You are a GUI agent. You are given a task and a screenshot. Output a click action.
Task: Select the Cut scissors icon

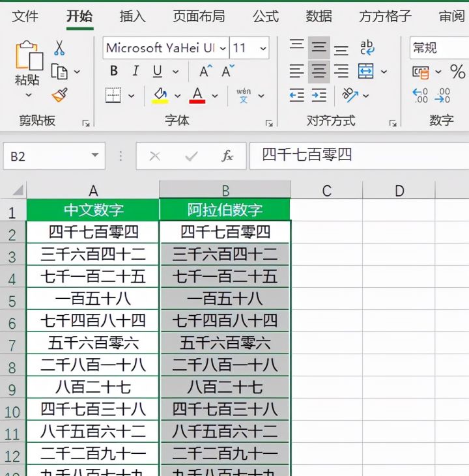(x=59, y=48)
